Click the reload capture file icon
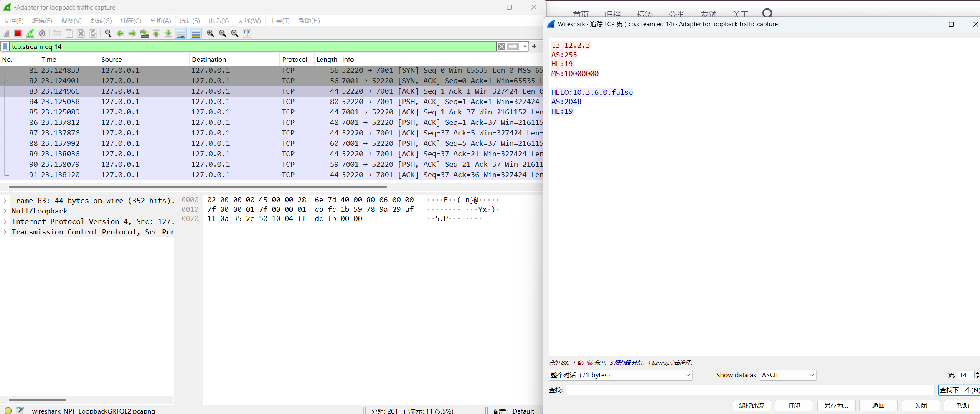This screenshot has height=414, width=980. pos(93,33)
